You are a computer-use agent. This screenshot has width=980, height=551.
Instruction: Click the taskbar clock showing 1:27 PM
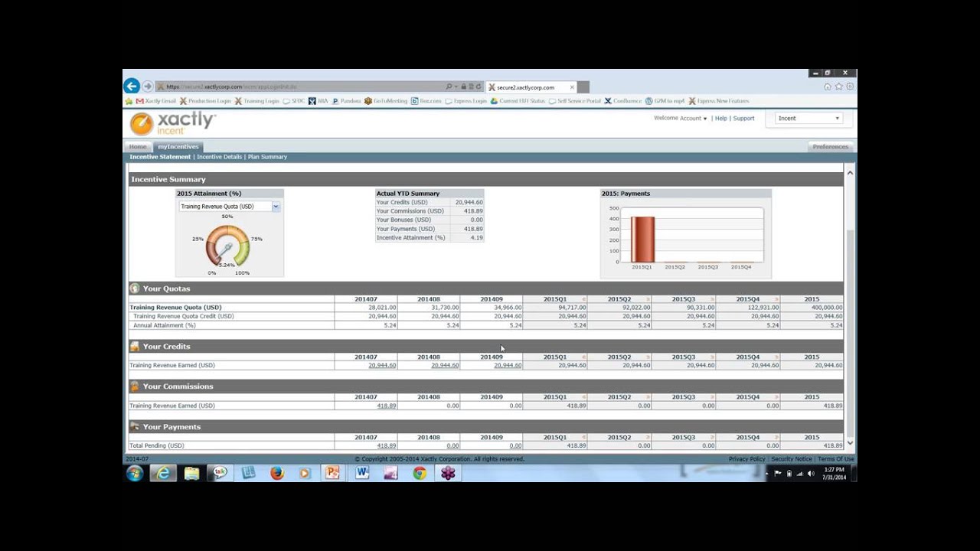(x=834, y=473)
